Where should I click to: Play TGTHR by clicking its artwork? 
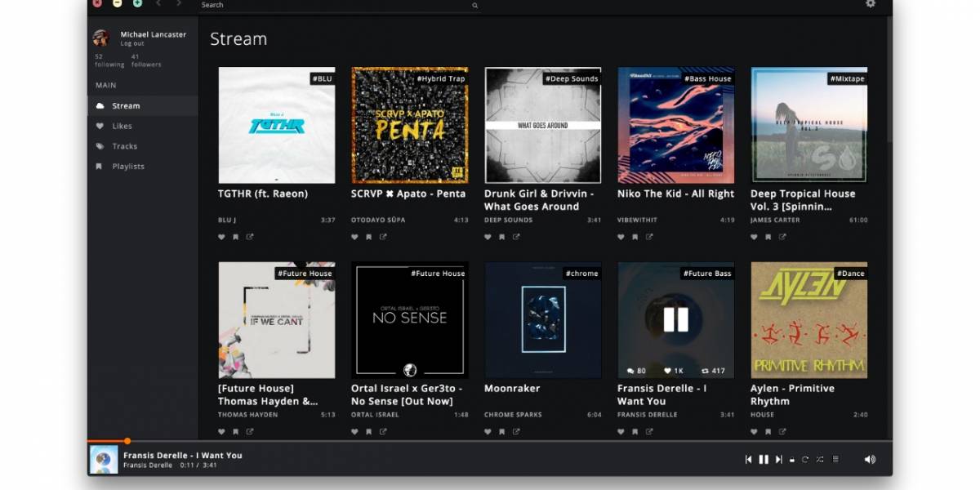[276, 125]
